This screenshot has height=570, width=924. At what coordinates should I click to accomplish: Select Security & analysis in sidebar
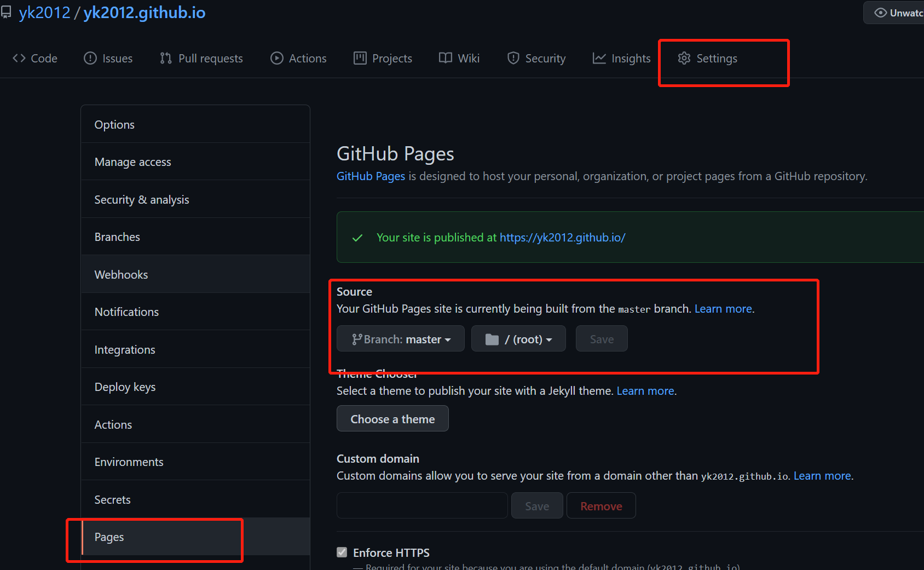(195, 199)
